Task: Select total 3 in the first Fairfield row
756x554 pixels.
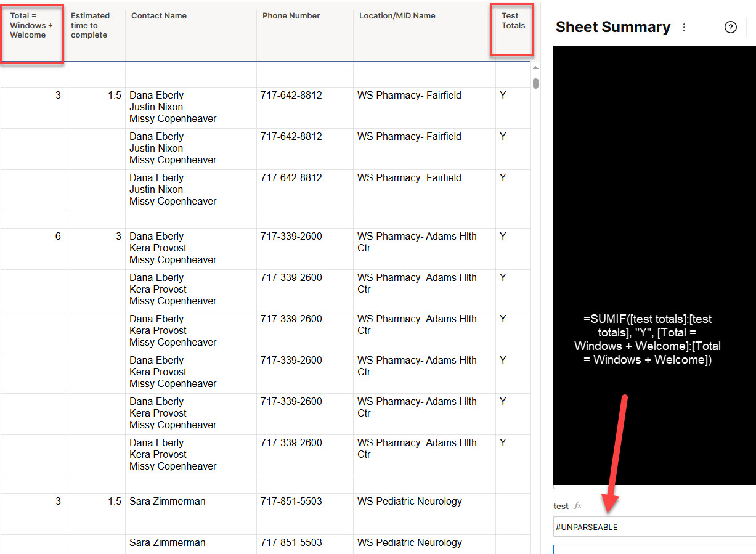Action: 34,108
